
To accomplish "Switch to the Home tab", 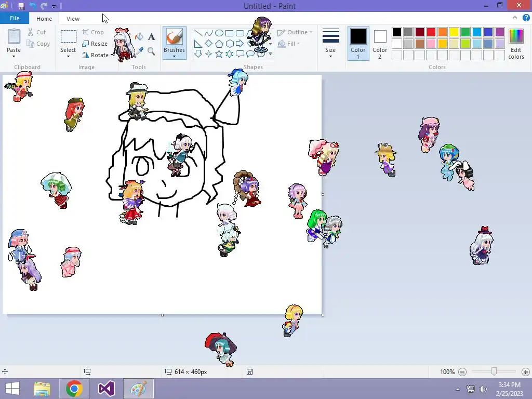I will pos(44,19).
